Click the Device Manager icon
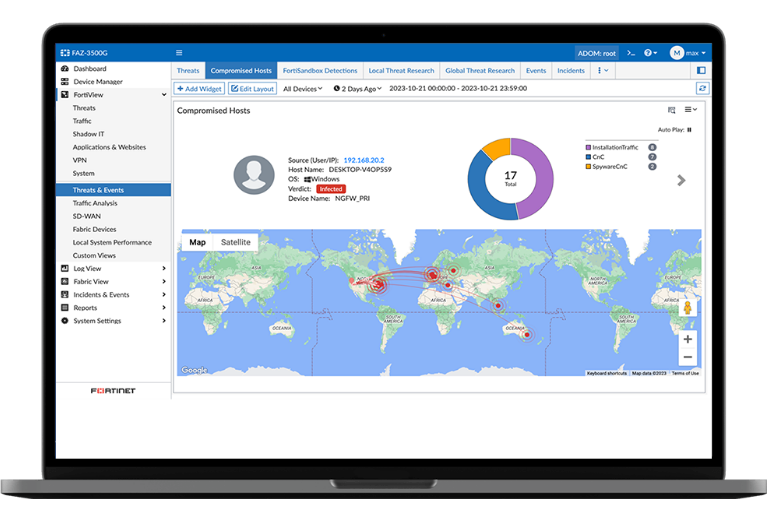This screenshot has height=511, width=778. click(x=65, y=81)
